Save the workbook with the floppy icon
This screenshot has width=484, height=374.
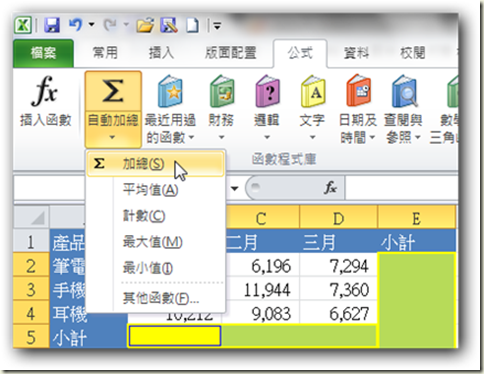pyautogui.click(x=52, y=25)
